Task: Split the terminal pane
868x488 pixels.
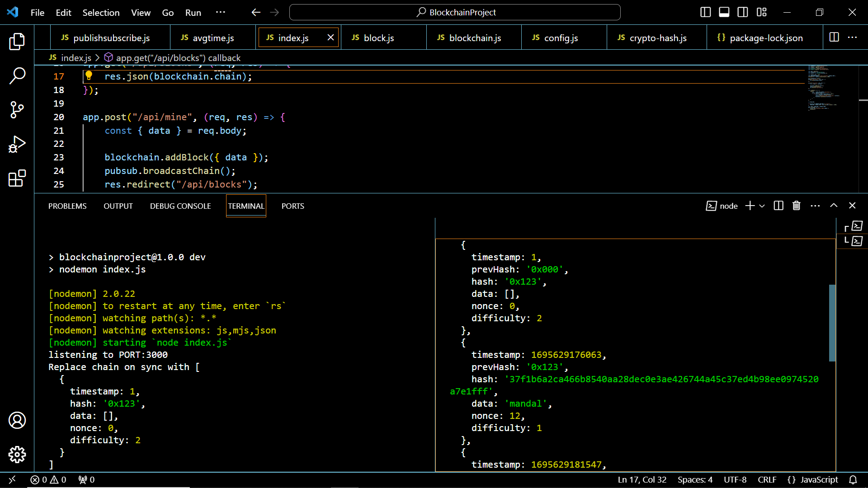Action: tap(778, 206)
